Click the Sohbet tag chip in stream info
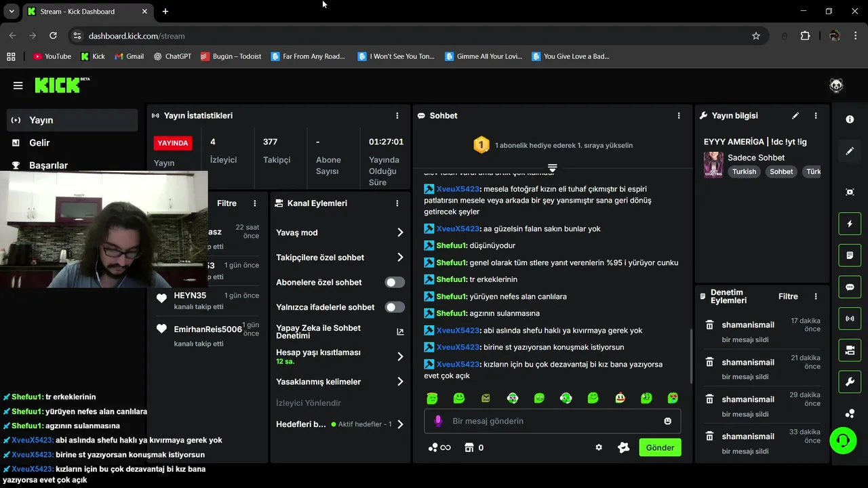Screen dimensions: 868x488 click(781, 171)
